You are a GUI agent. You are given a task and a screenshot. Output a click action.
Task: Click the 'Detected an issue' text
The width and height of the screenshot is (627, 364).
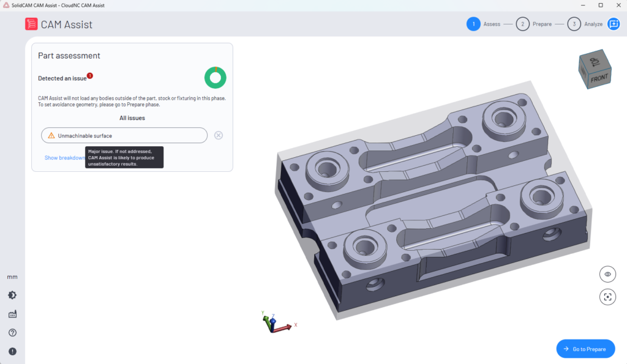(x=62, y=78)
